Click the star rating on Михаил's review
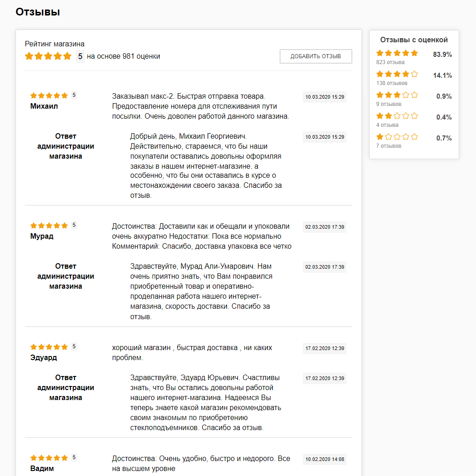 pos(49,95)
